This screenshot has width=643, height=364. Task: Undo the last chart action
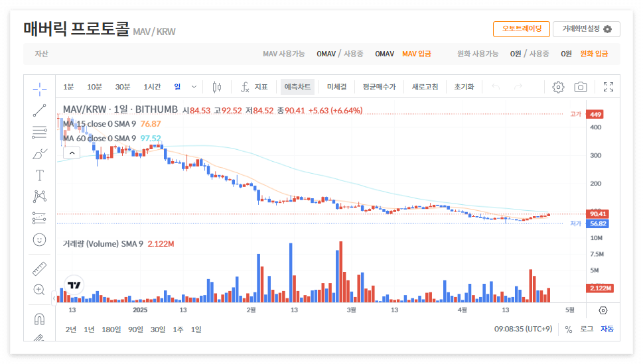pyautogui.click(x=496, y=87)
